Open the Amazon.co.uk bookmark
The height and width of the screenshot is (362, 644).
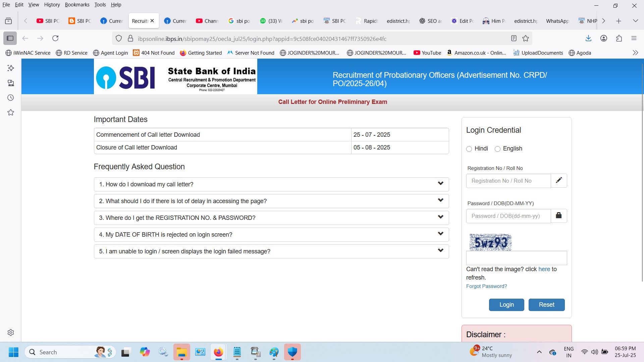(x=476, y=53)
